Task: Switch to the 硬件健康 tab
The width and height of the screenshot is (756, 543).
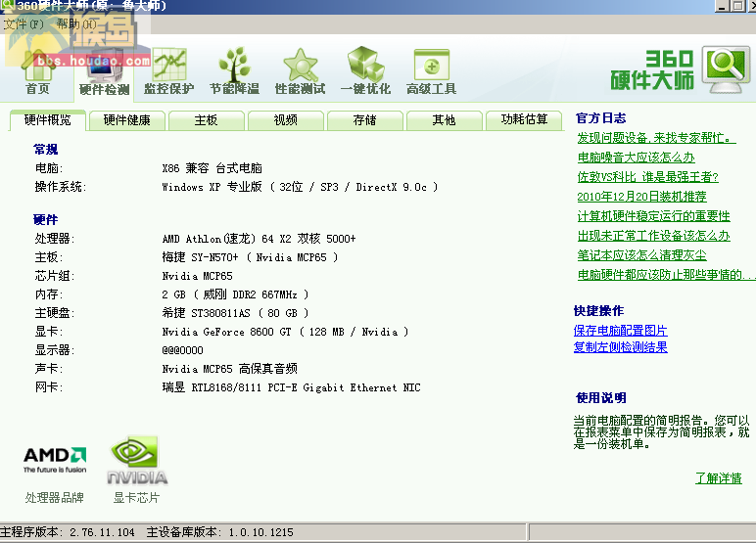Action: pos(126,120)
